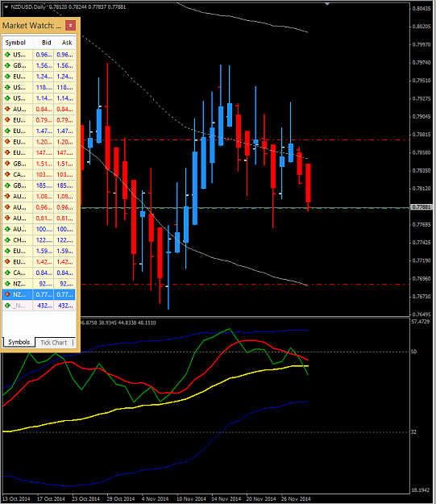436x504 pixels.
Task: Click the red down arrow in the AU... 0.84 row
Action: click(x=7, y=110)
